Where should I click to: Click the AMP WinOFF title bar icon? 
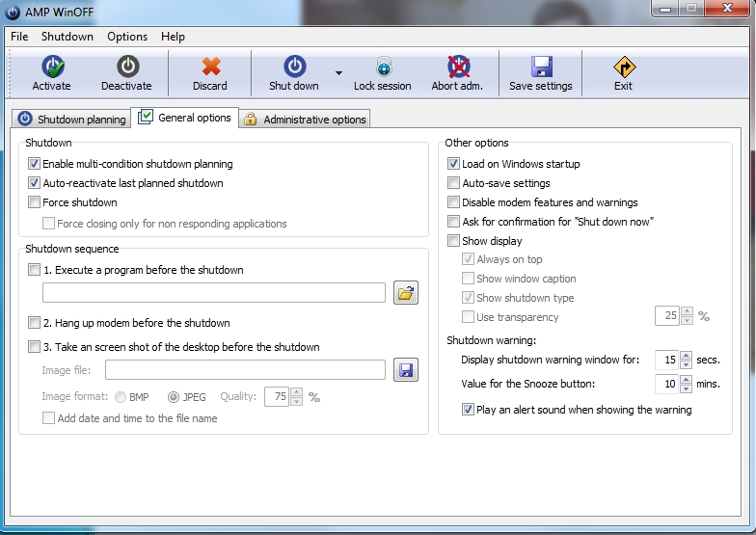(13, 12)
